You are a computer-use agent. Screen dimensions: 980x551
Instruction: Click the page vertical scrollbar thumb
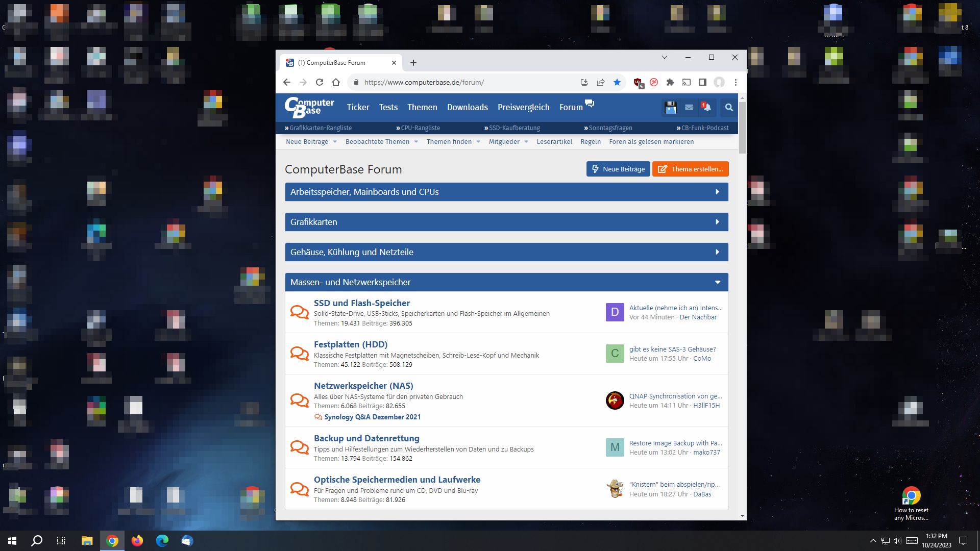pos(742,127)
